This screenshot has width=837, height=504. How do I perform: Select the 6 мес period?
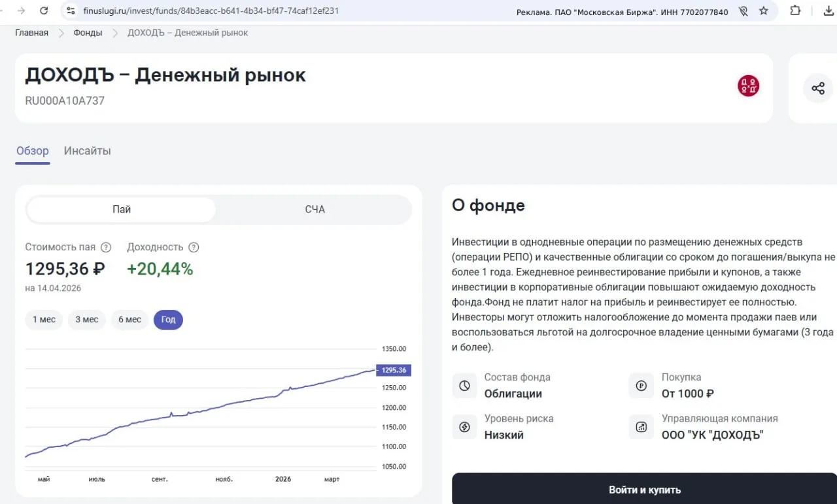[129, 320]
